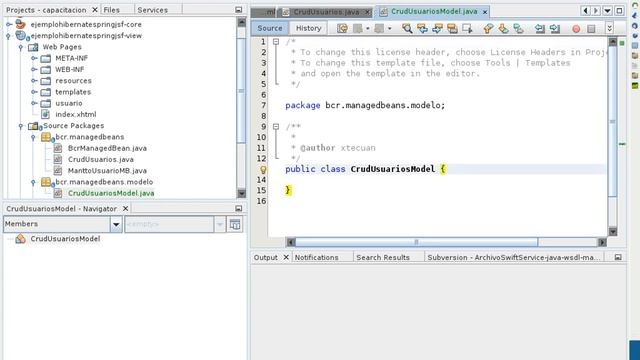The image size is (640, 360).
Task: Expand the META-INF folder
Action: coord(34,58)
